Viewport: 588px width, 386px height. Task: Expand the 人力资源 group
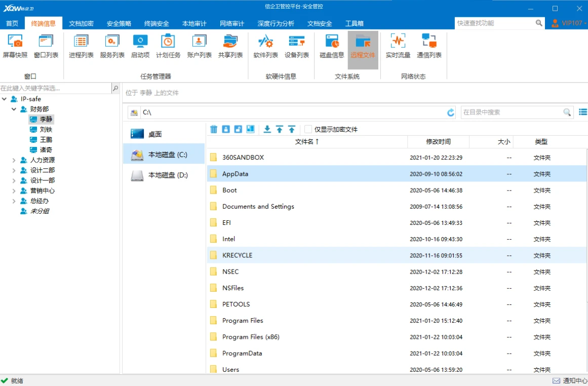(x=14, y=160)
